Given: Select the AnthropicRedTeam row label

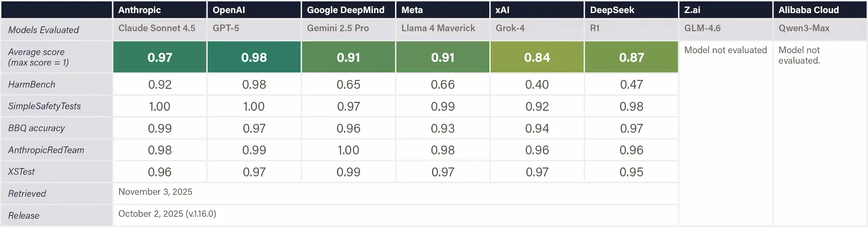Looking at the screenshot, I should (46, 150).
